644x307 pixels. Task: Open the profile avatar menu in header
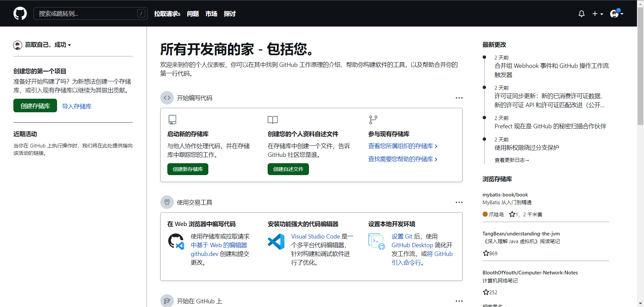616,13
